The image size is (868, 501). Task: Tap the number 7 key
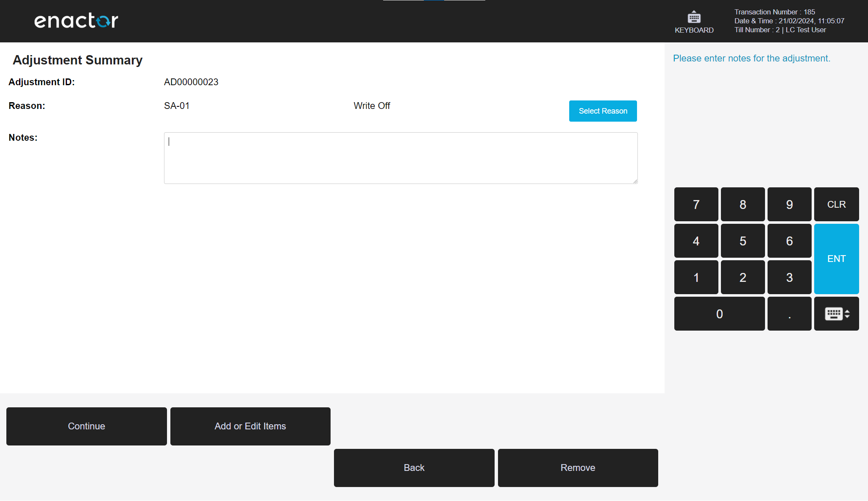click(x=696, y=204)
